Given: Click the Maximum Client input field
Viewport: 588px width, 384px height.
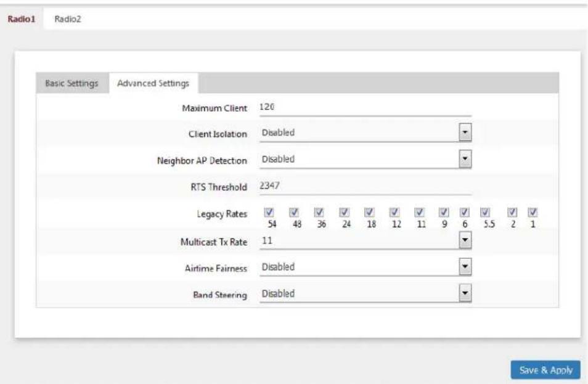Looking at the screenshot, I should (x=365, y=107).
